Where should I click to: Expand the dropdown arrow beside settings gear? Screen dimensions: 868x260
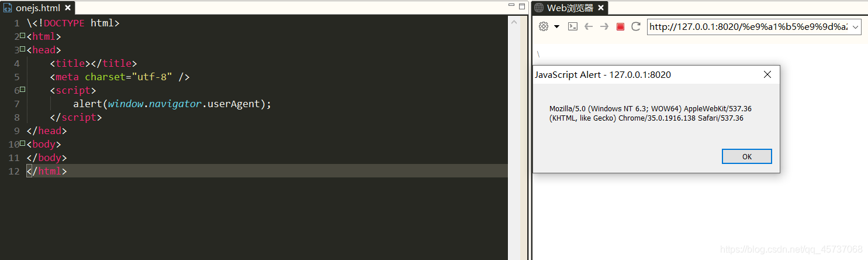click(x=556, y=27)
